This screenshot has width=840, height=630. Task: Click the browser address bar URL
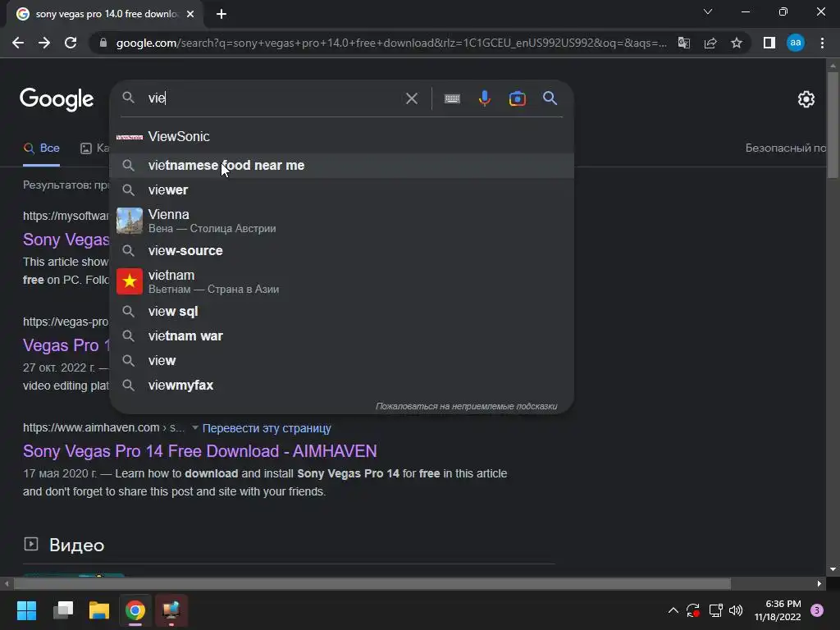click(391, 43)
